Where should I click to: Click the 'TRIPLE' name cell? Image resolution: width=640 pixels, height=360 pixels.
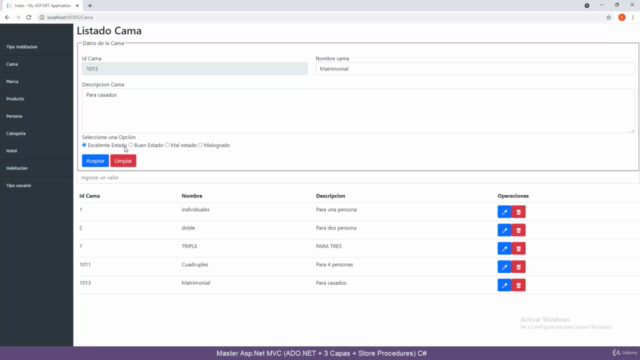(x=189, y=246)
